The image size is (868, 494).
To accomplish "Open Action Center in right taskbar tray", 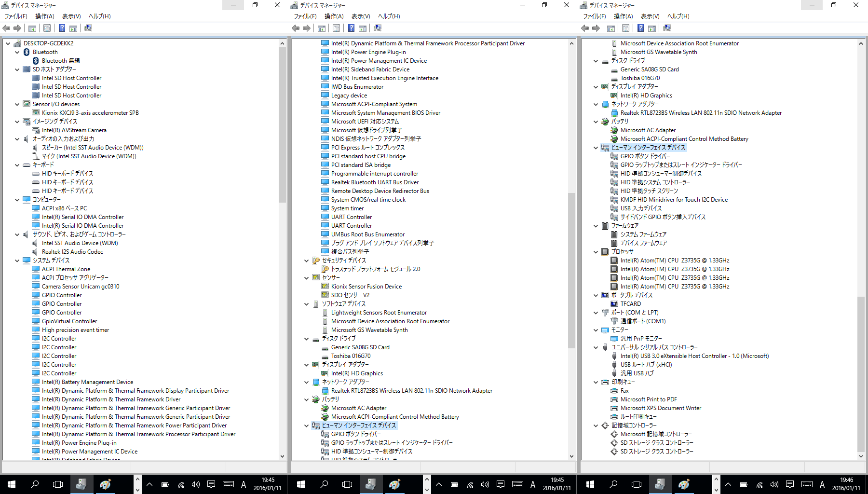I will pyautogui.click(x=789, y=484).
